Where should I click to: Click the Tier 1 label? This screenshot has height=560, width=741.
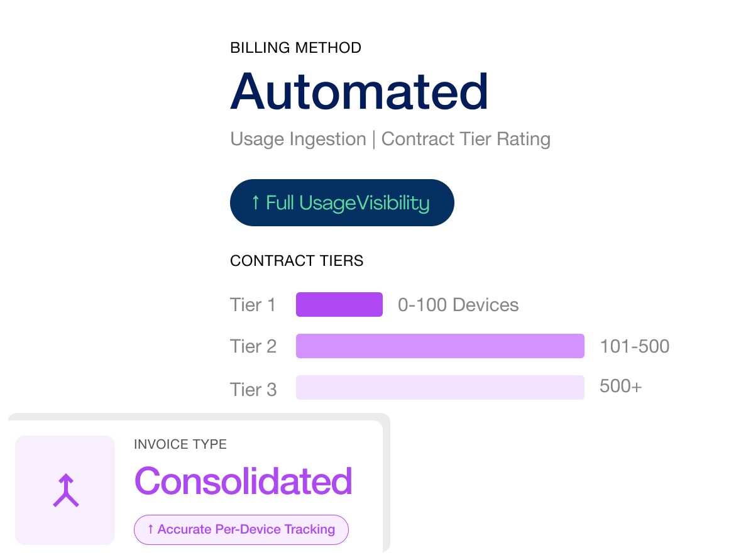(253, 305)
